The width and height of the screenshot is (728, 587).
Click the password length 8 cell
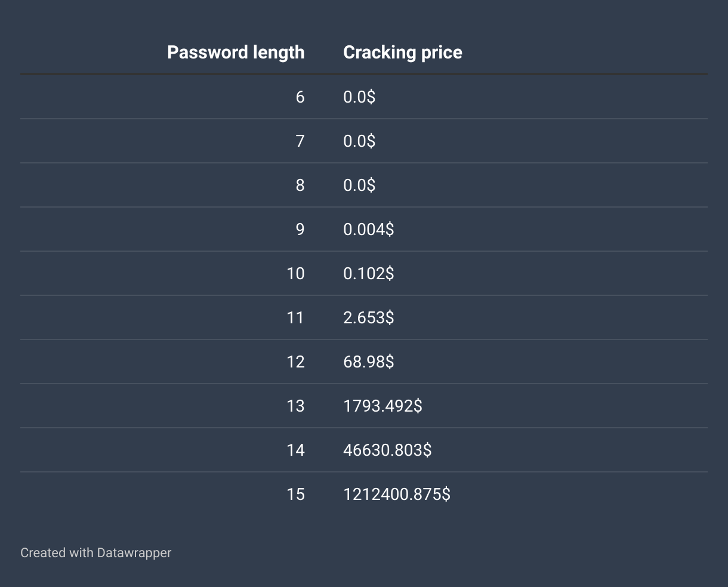tap(300, 186)
